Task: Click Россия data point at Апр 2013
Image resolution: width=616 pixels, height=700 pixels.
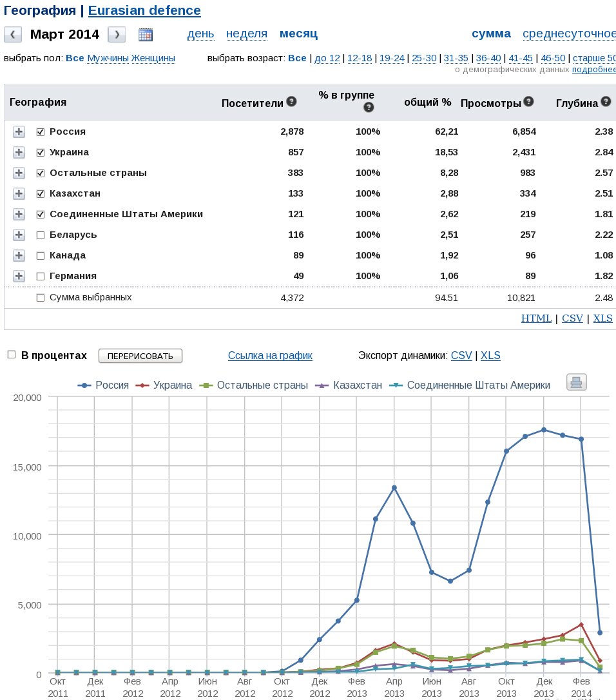Action: coord(394,488)
